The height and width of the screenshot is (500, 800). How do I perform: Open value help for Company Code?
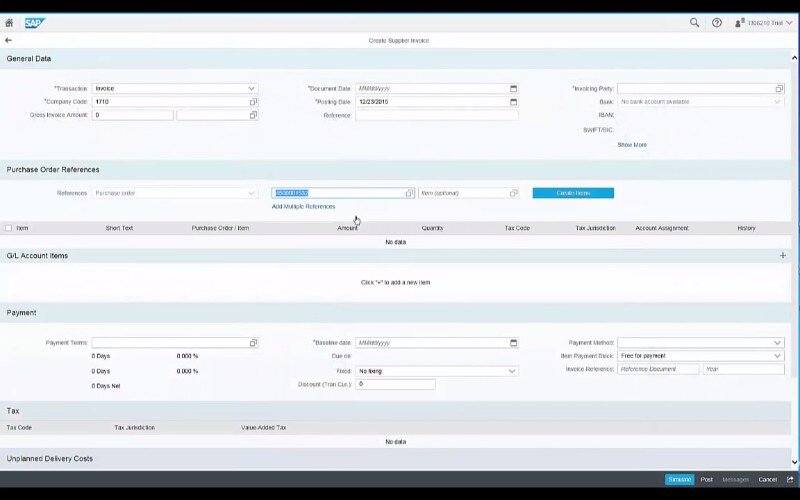[253, 102]
